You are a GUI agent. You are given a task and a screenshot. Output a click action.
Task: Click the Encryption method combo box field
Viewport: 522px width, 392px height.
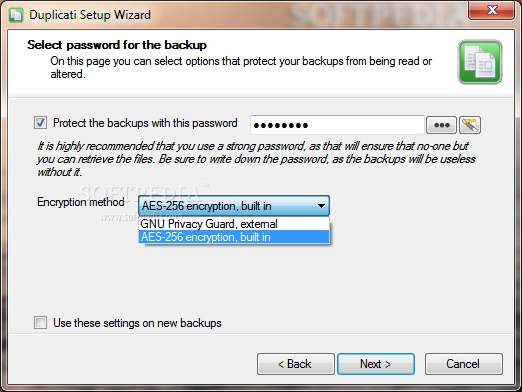point(234,206)
